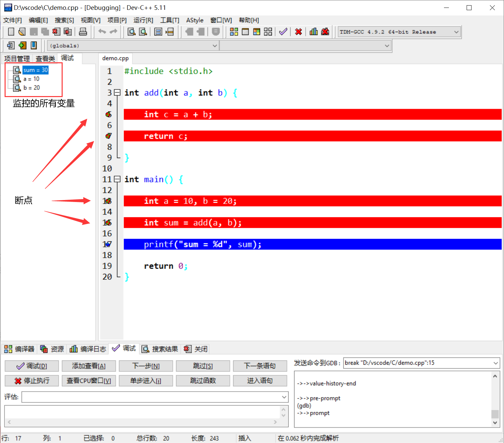This screenshot has width=504, height=443.
Task: Click the current-line arrow marker on line 17
Action: coord(108,244)
